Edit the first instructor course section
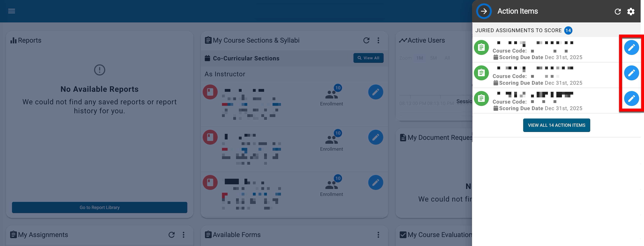 tap(376, 92)
